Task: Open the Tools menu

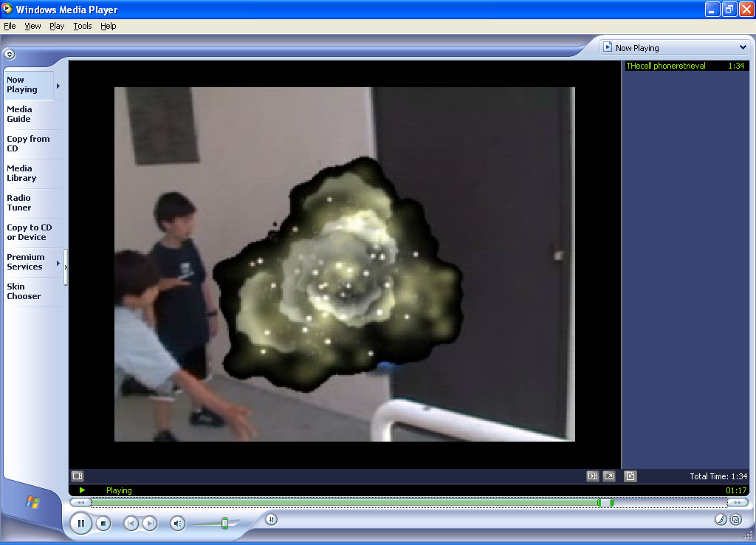Action: tap(83, 26)
